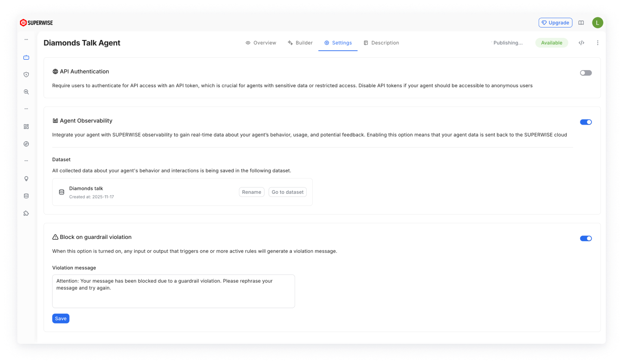Click the Violation message label
This screenshot has width=623, height=364.
point(74,268)
